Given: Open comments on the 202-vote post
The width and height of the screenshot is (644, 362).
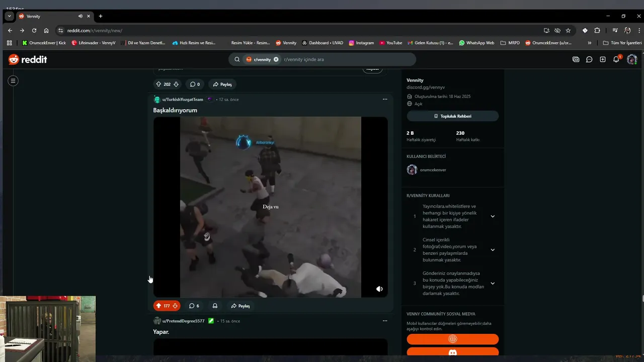Looking at the screenshot, I should pos(195,84).
